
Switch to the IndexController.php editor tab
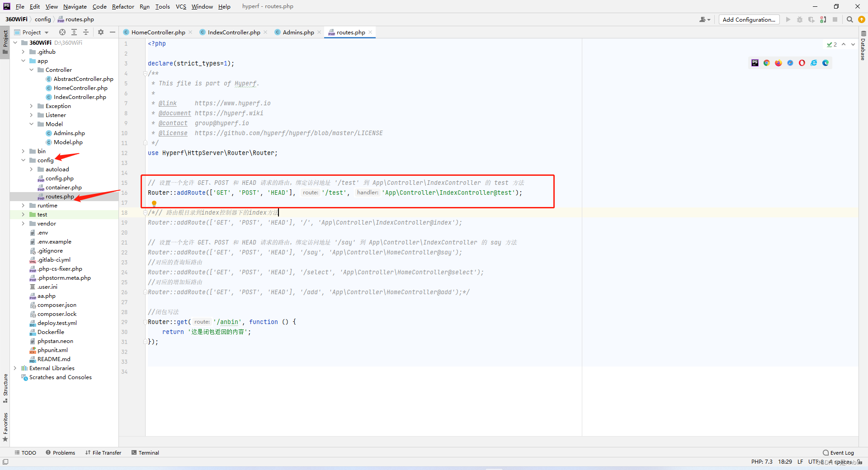pos(233,32)
